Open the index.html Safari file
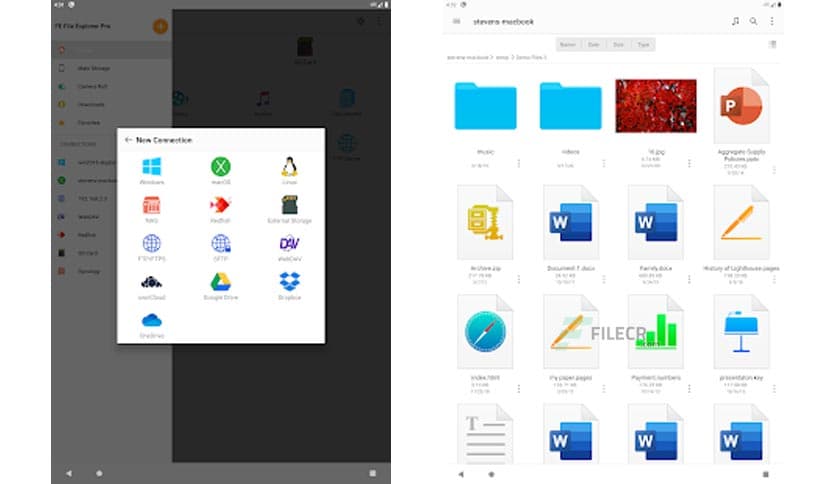 485,332
